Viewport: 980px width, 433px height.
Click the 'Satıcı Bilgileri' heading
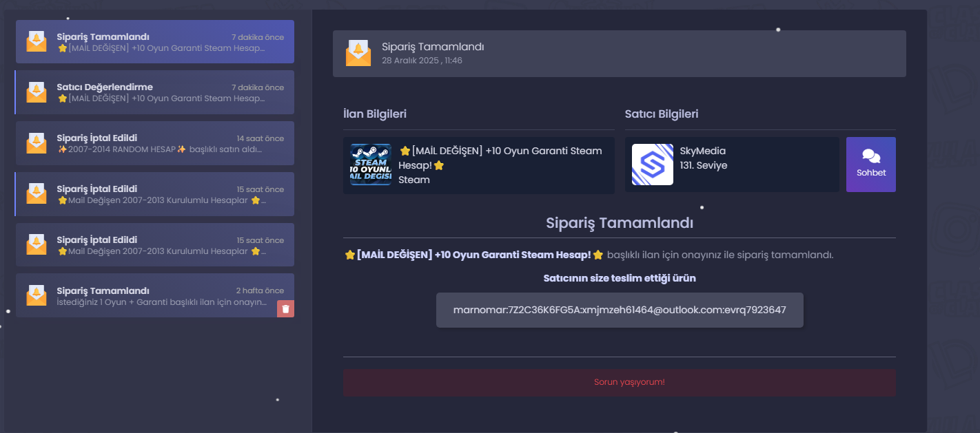662,114
